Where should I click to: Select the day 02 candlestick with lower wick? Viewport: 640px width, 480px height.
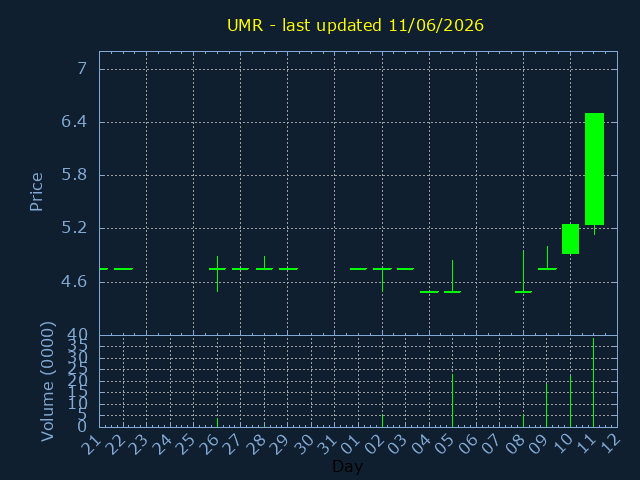coord(382,280)
